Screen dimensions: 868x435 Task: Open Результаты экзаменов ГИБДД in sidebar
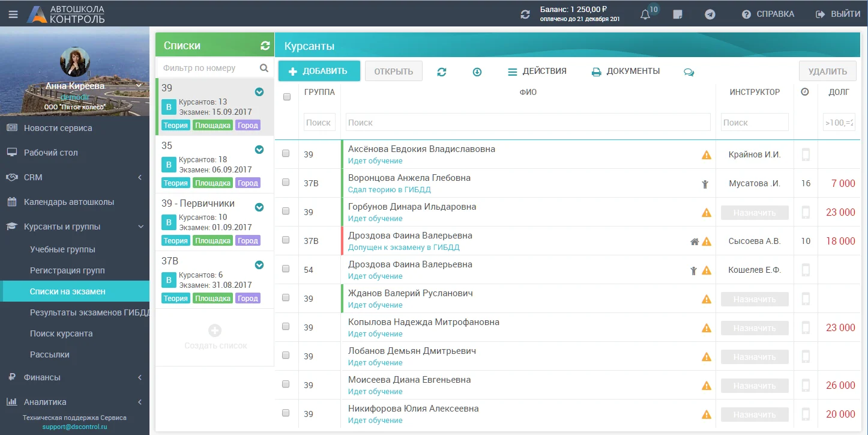89,312
